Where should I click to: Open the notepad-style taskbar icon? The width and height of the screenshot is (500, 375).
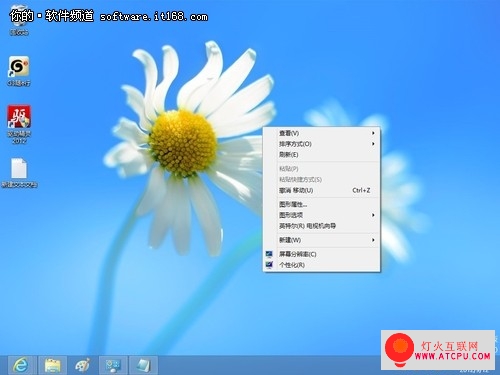(x=143, y=365)
